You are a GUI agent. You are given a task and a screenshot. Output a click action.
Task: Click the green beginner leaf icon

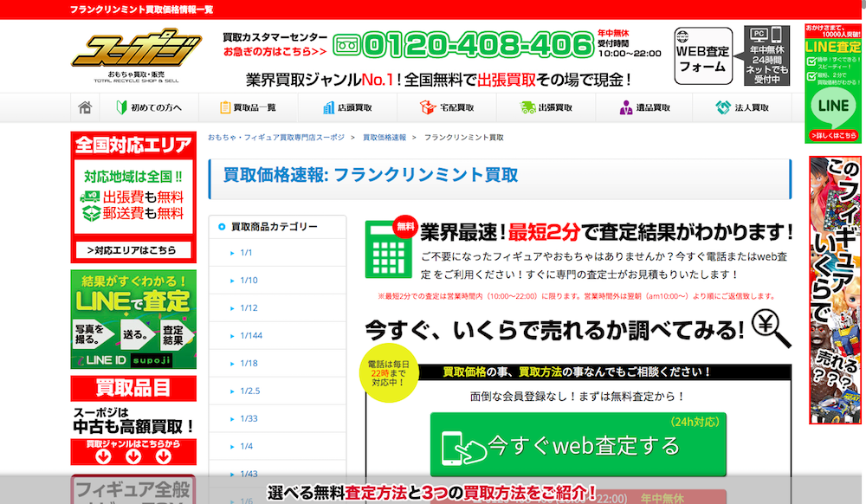(121, 107)
